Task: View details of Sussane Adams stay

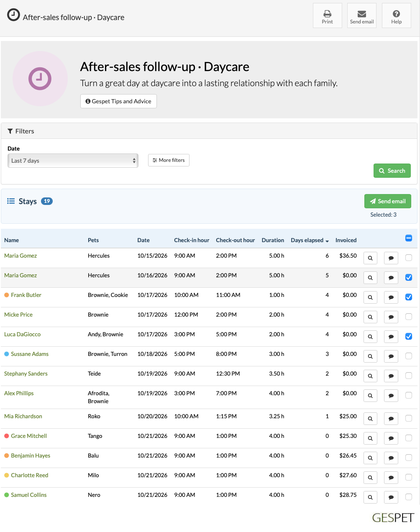Action: (370, 356)
